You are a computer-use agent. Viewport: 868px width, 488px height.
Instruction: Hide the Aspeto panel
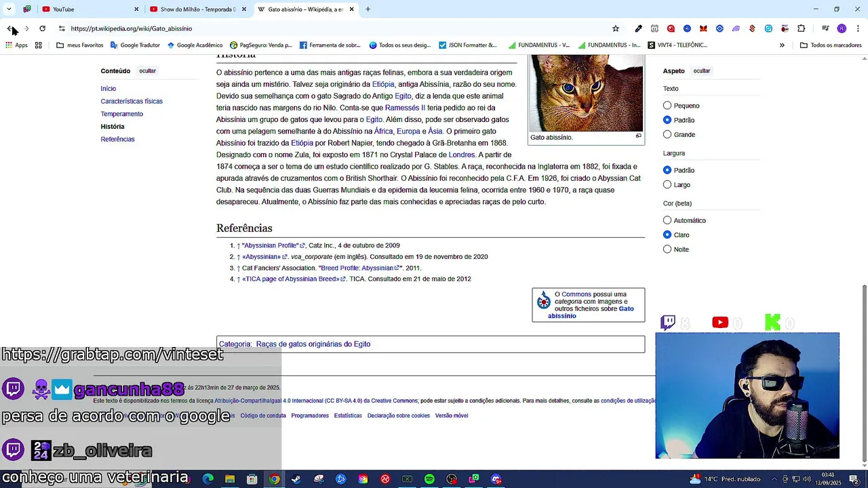point(701,70)
